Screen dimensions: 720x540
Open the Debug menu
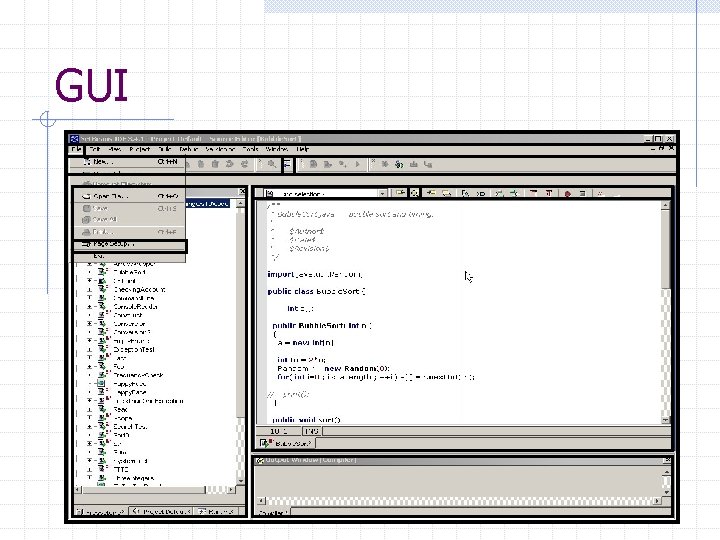click(x=189, y=149)
